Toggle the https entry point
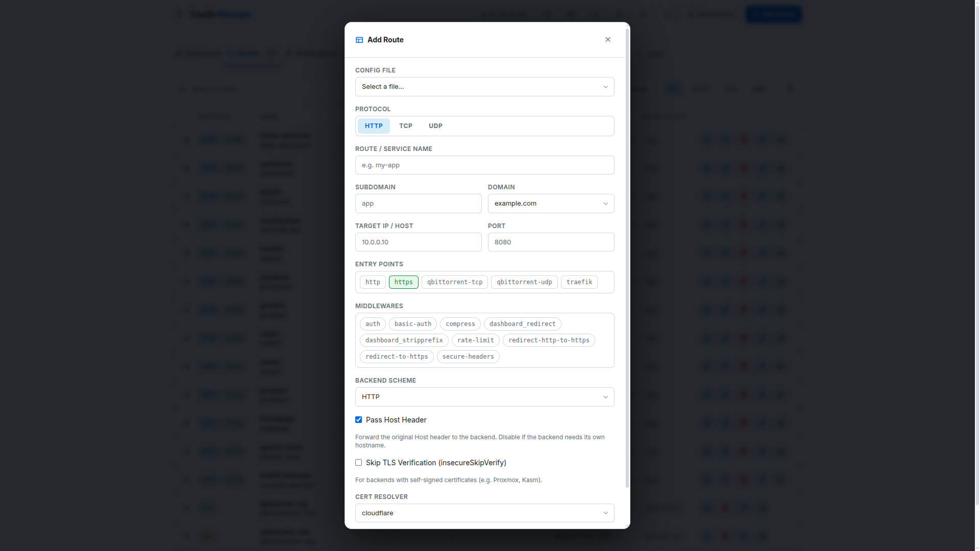Screen dimensions: 980x551 [403, 282]
